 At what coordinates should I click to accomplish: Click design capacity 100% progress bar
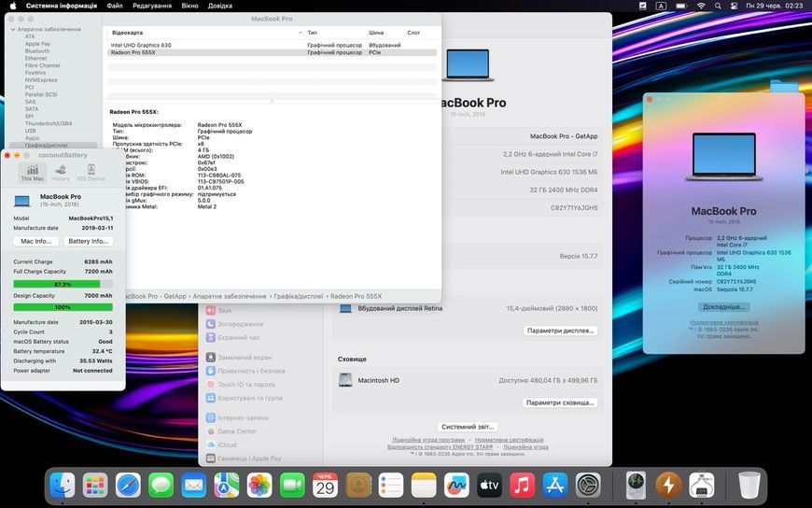(63, 307)
